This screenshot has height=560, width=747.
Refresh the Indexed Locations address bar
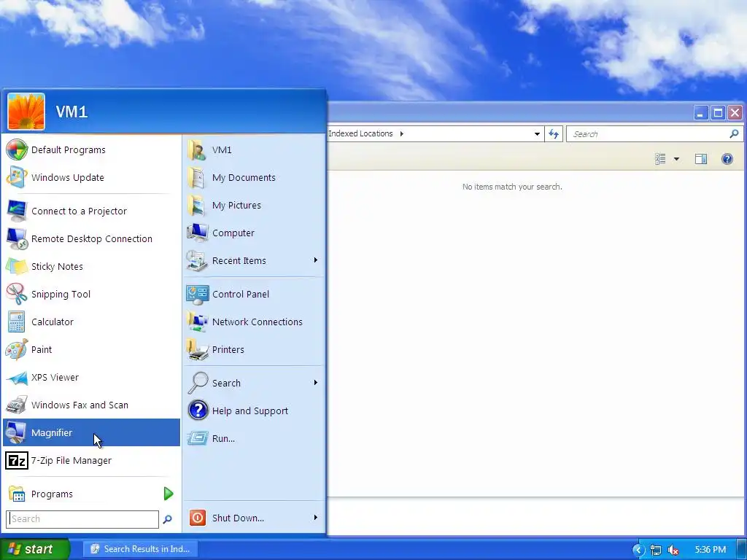[x=554, y=134]
